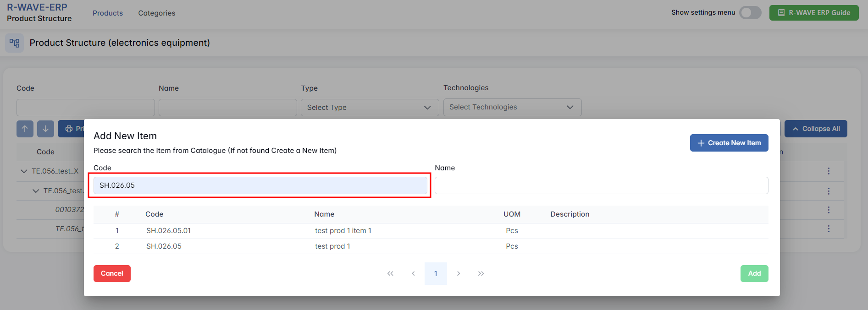Open the three-dot menu for the TE.056_test_X row

pyautogui.click(x=828, y=171)
